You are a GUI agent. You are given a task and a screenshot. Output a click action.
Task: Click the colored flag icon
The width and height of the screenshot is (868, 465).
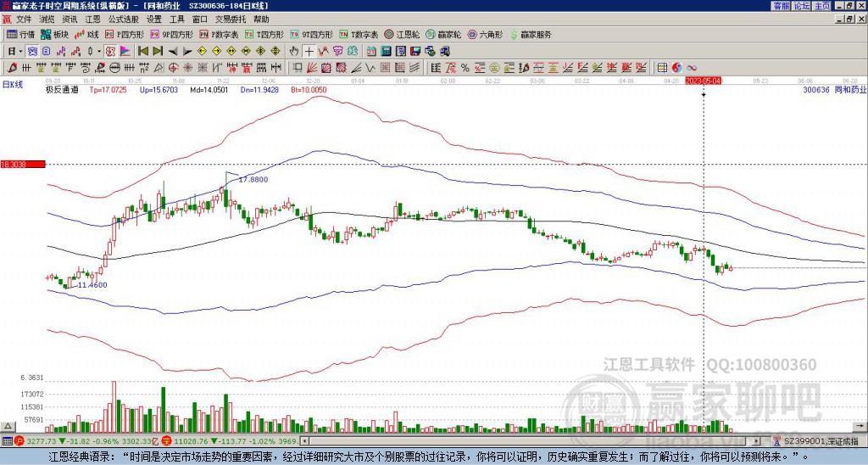(x=125, y=51)
